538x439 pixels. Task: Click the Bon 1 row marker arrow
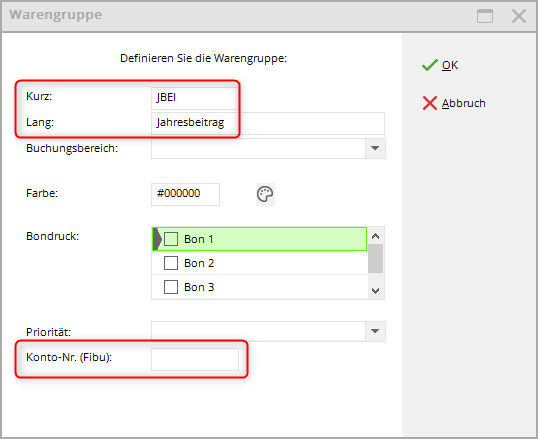click(x=157, y=239)
